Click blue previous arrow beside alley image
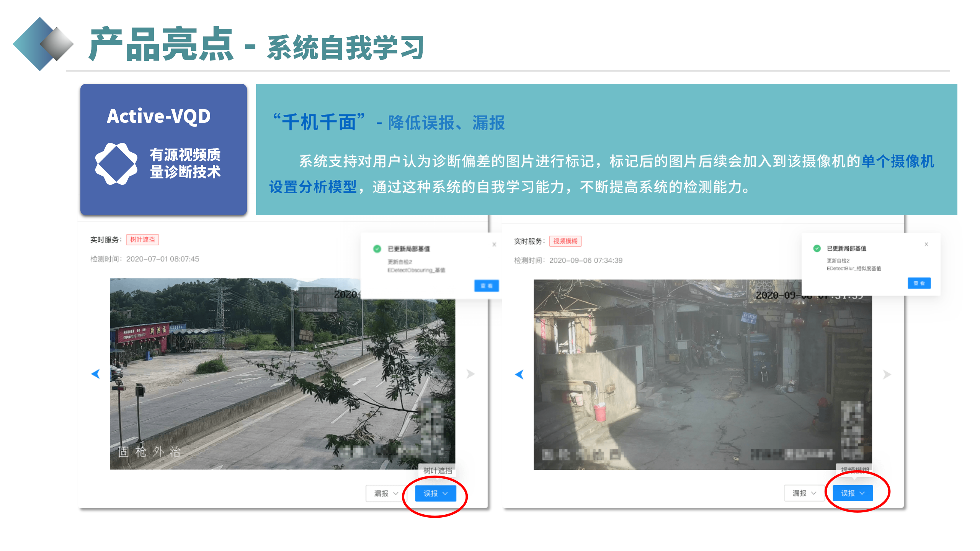This screenshot has width=980, height=551. tap(519, 374)
